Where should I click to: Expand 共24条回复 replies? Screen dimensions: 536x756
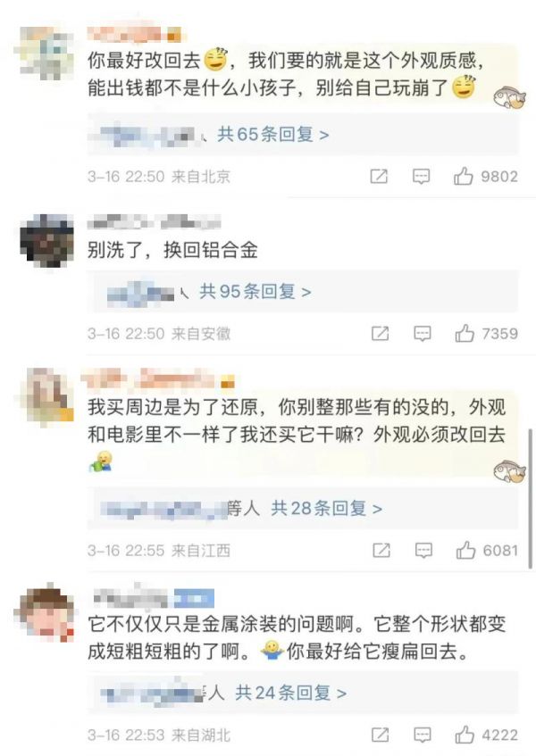point(291,693)
